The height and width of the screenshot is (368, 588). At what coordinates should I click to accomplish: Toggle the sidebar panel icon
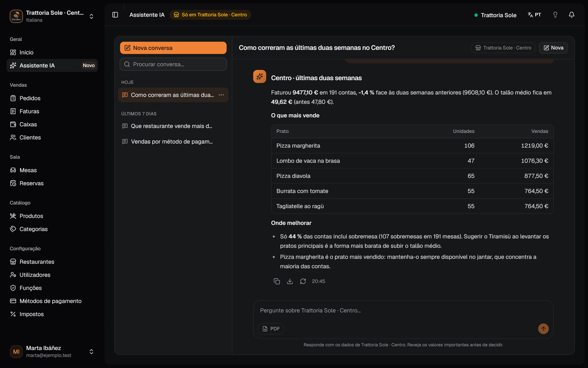(x=115, y=15)
